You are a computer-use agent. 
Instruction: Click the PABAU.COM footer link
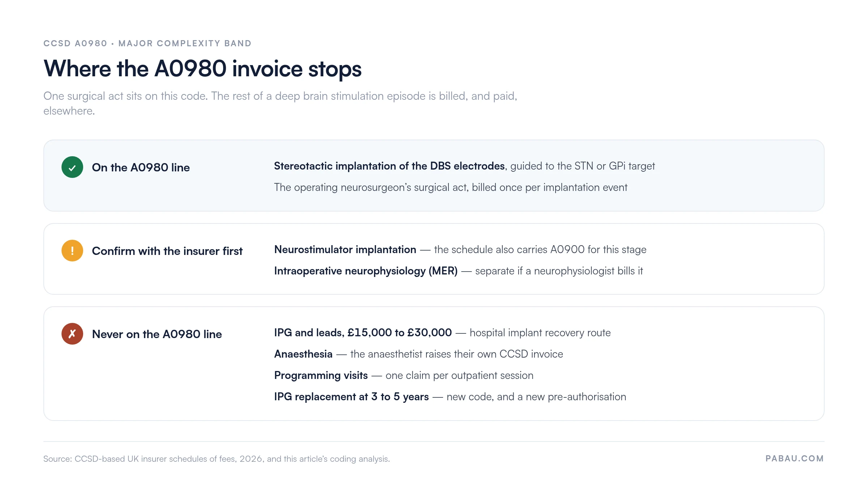coord(795,459)
